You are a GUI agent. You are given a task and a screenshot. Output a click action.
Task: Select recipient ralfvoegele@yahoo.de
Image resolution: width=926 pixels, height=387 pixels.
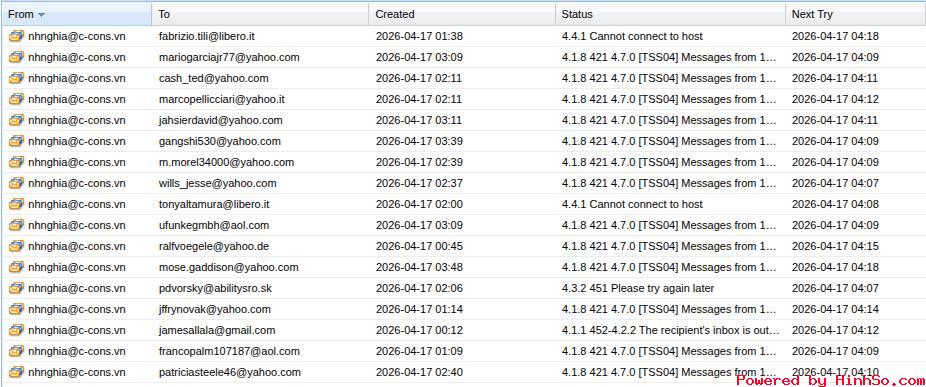[x=214, y=246]
